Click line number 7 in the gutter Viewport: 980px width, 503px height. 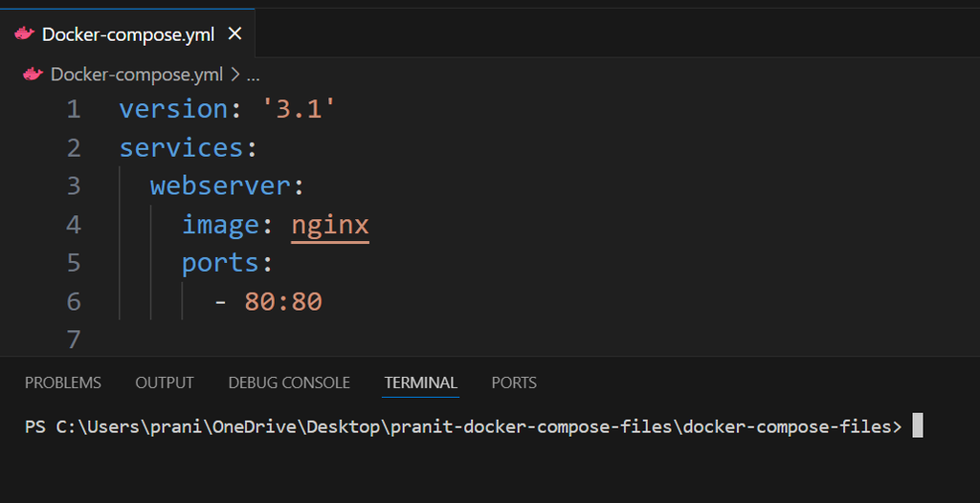point(74,339)
